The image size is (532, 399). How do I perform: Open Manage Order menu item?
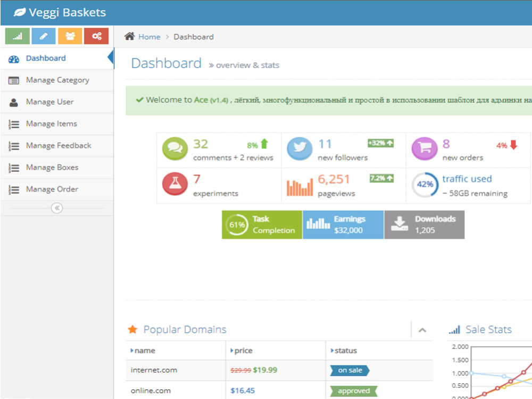(57, 189)
